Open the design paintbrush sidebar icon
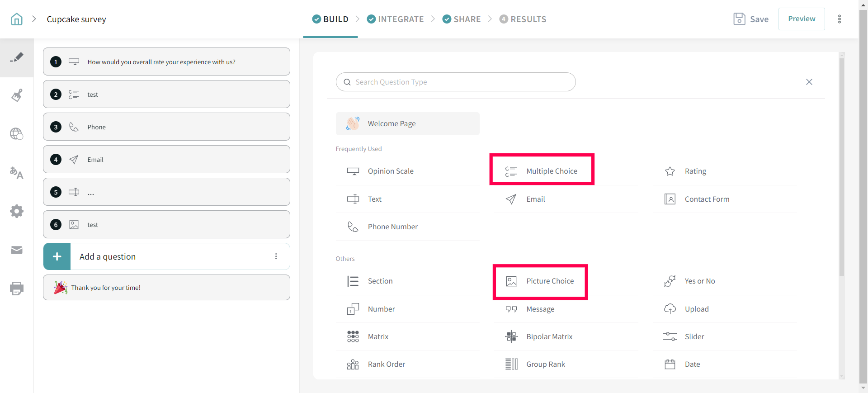This screenshot has height=393, width=868. tap(17, 95)
